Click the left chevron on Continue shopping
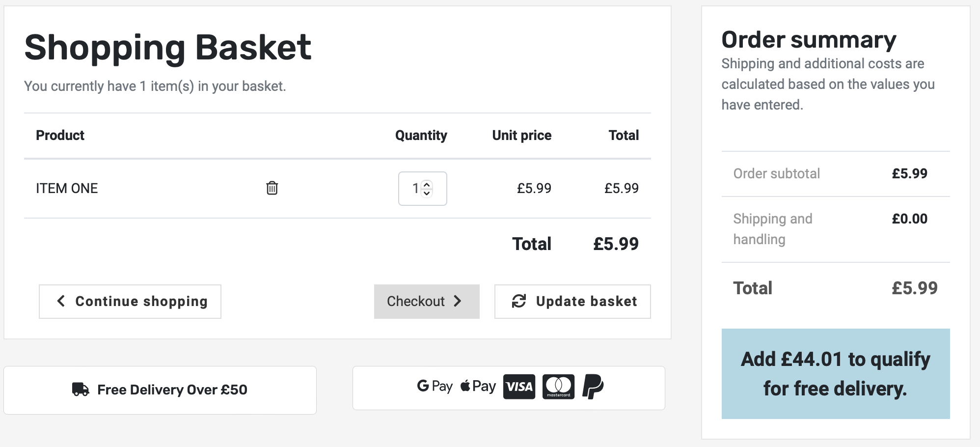This screenshot has height=447, width=980. coord(61,301)
